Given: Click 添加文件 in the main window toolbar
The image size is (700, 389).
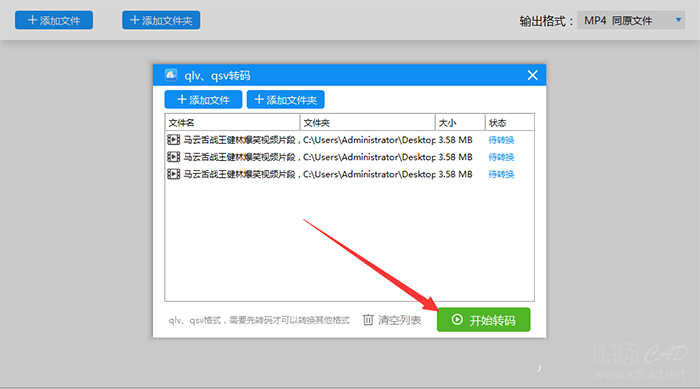Looking at the screenshot, I should coord(54,20).
